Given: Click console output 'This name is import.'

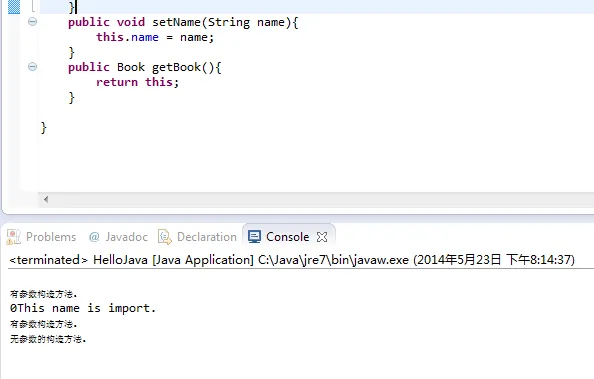Looking at the screenshot, I should pyautogui.click(x=83, y=308).
